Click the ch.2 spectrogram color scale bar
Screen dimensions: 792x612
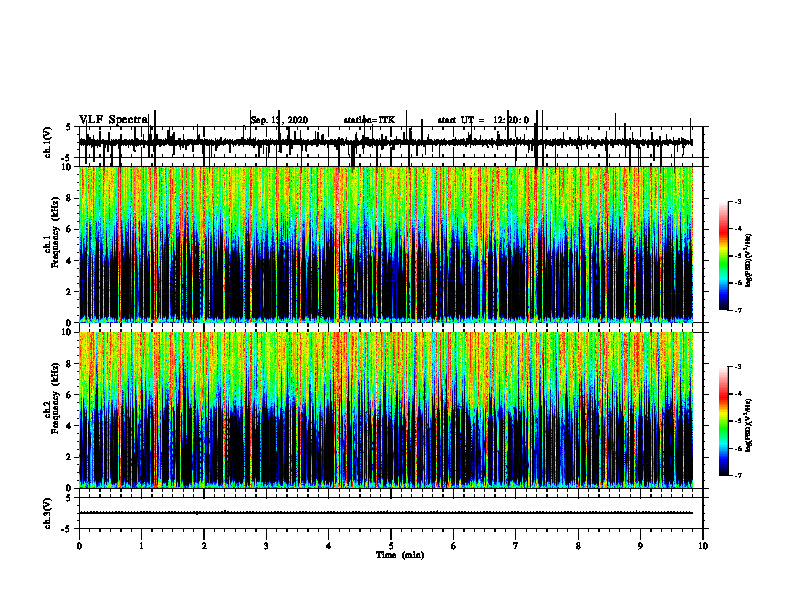coord(724,421)
